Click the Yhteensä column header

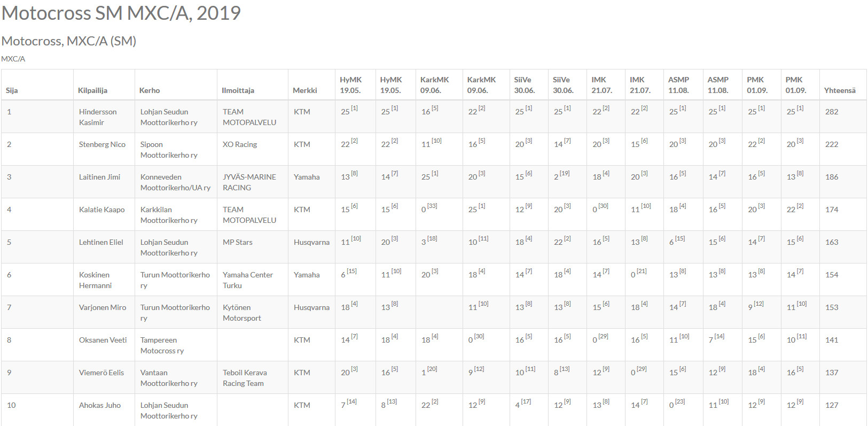click(x=840, y=90)
